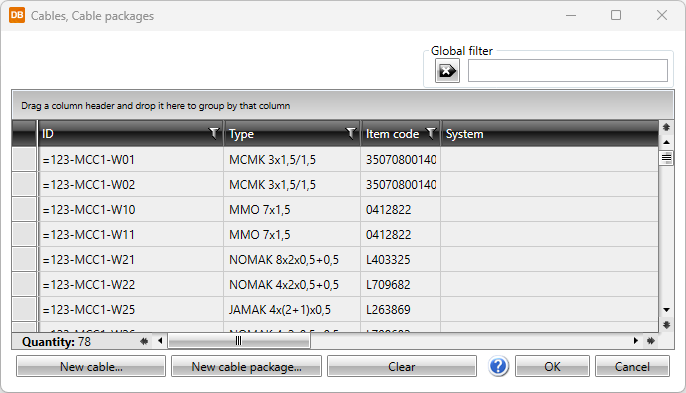Viewport: 686px width, 393px height.
Task: Jump to the far left columns icon
Action: click(x=144, y=341)
